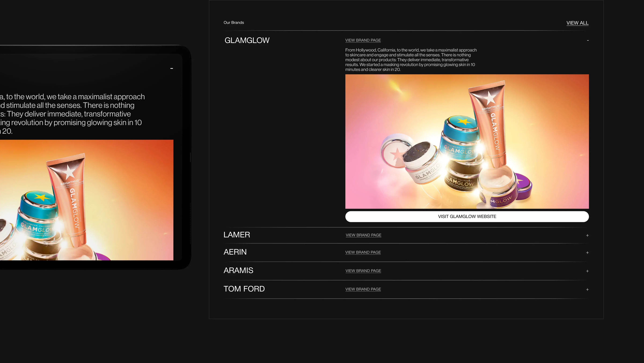
Task: Open ARAMIS's View Brand Page link
Action: point(363,271)
